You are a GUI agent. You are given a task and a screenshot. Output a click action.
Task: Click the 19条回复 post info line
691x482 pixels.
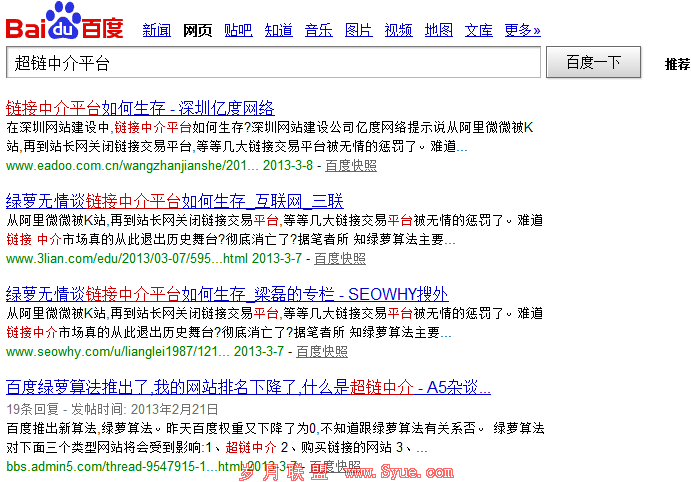tap(112, 409)
